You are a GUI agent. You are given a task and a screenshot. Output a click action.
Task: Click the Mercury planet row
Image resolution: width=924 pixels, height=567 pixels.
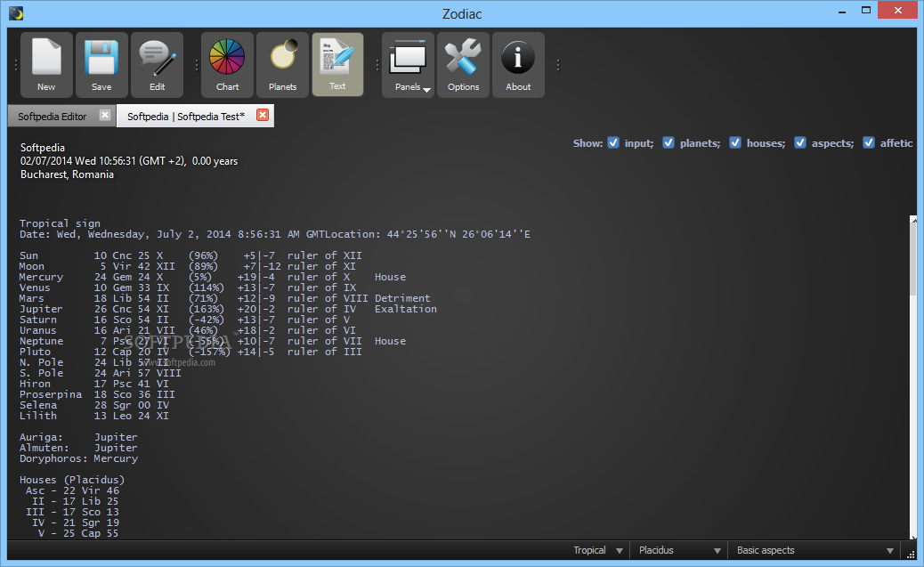(x=213, y=277)
